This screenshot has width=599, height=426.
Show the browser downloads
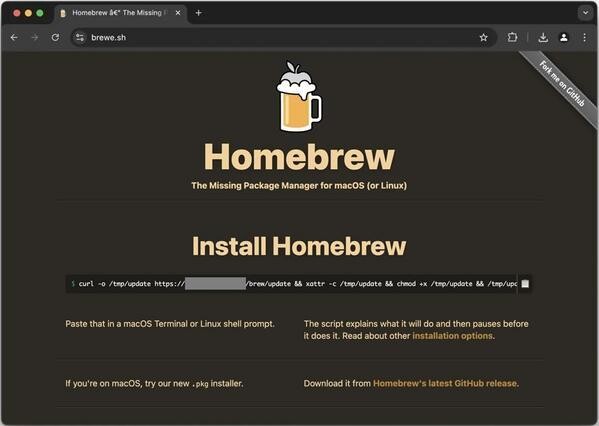pyautogui.click(x=543, y=37)
